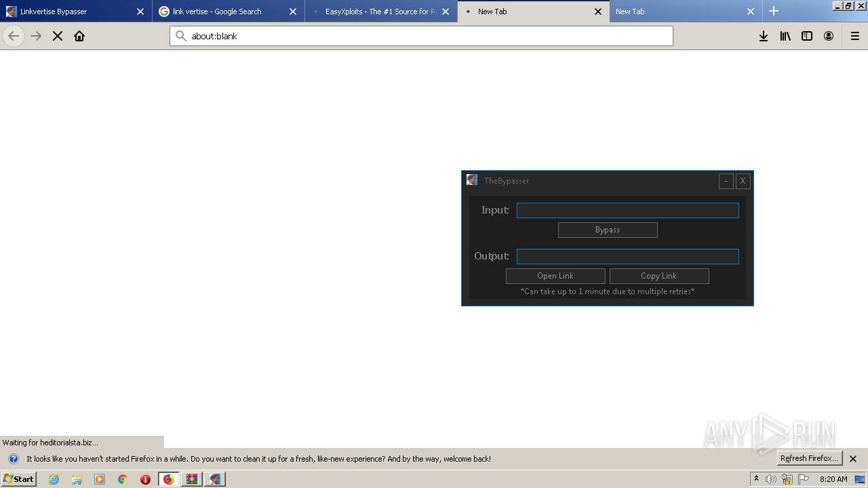Launch Opera from the taskbar
The image size is (868, 488).
(145, 479)
